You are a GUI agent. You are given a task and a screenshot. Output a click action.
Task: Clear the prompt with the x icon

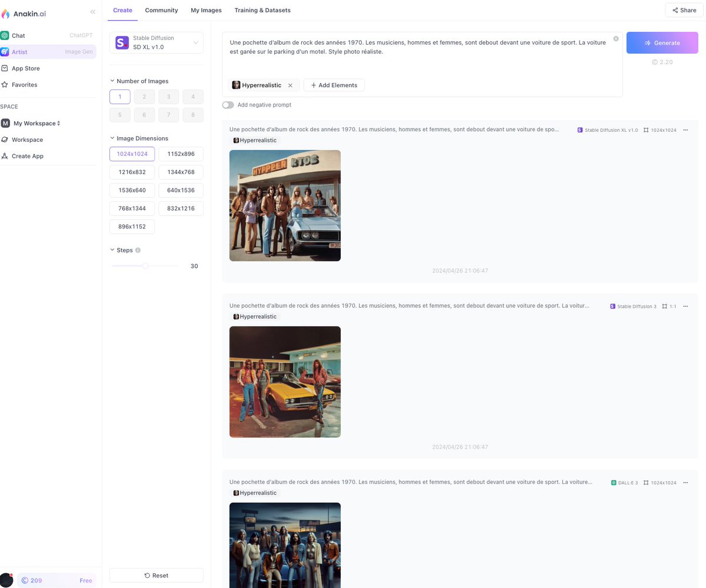(x=616, y=39)
